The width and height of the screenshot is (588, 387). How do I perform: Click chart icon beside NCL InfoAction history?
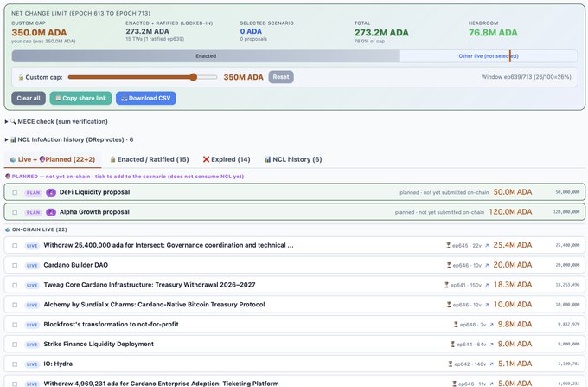point(13,139)
